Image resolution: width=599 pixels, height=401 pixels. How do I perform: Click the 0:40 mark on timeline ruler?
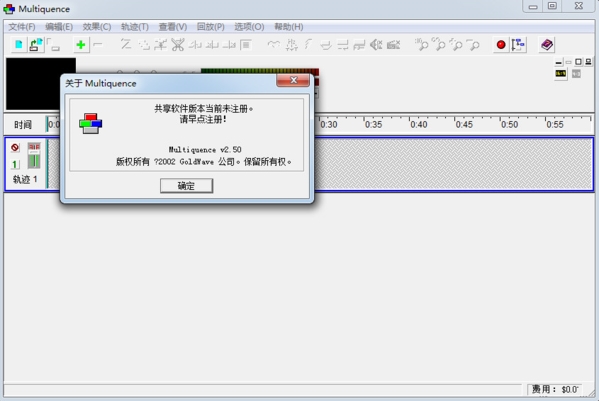(419, 125)
